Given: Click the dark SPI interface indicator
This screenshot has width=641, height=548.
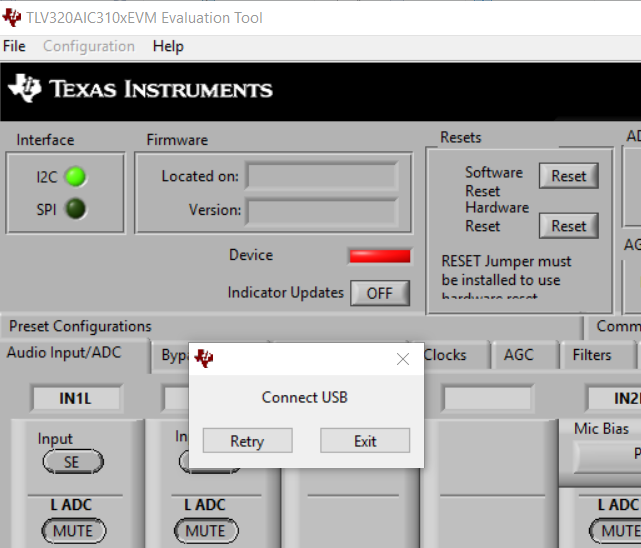Looking at the screenshot, I should [76, 209].
